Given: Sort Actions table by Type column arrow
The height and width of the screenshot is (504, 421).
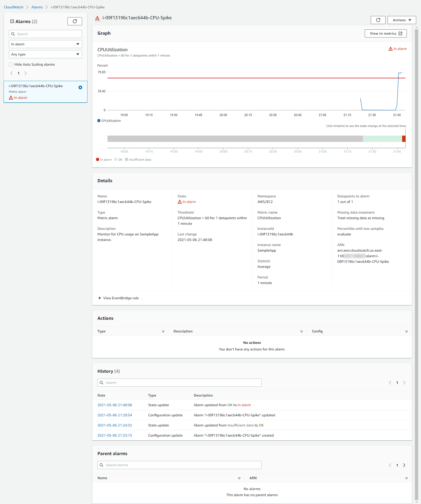Looking at the screenshot, I should [x=163, y=331].
